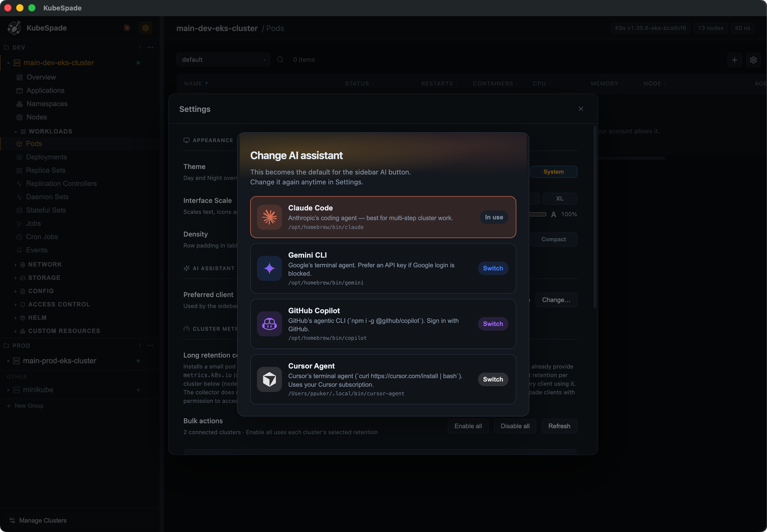Open Daemon Sets in sidebar
Screen dimensions: 767x532
click(x=47, y=197)
